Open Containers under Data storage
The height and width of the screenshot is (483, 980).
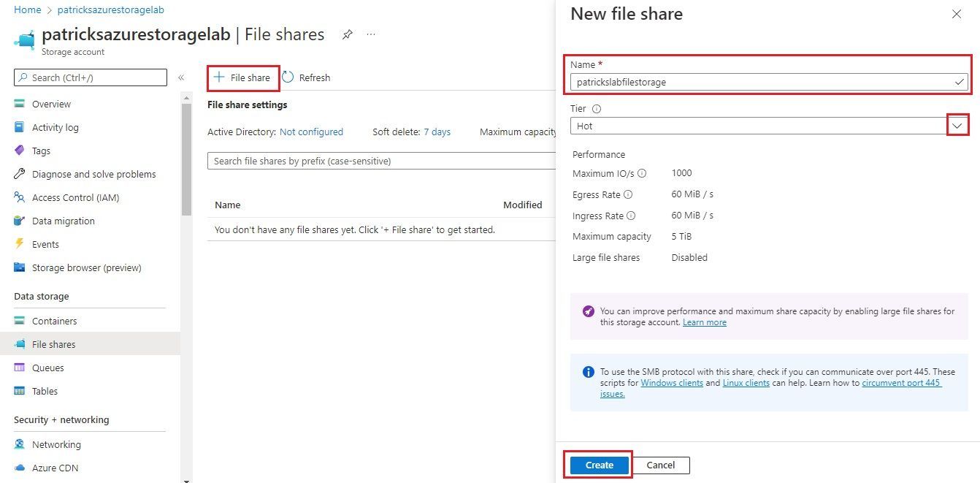click(x=54, y=321)
